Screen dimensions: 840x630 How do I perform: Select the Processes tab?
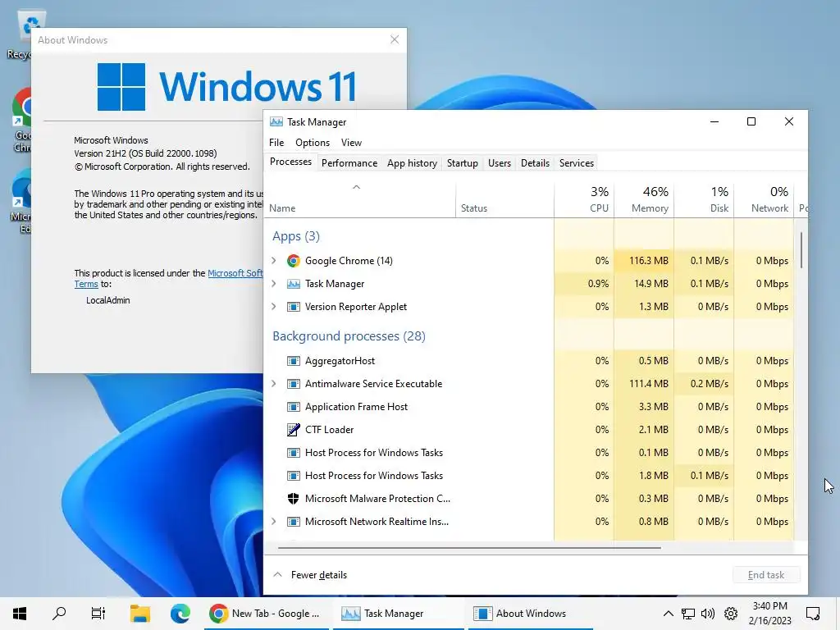click(290, 162)
